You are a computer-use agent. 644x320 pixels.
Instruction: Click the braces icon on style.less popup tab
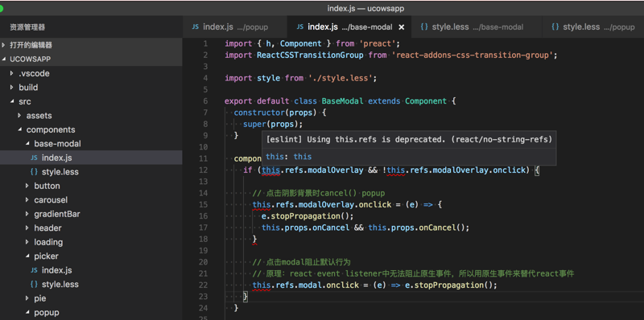555,27
